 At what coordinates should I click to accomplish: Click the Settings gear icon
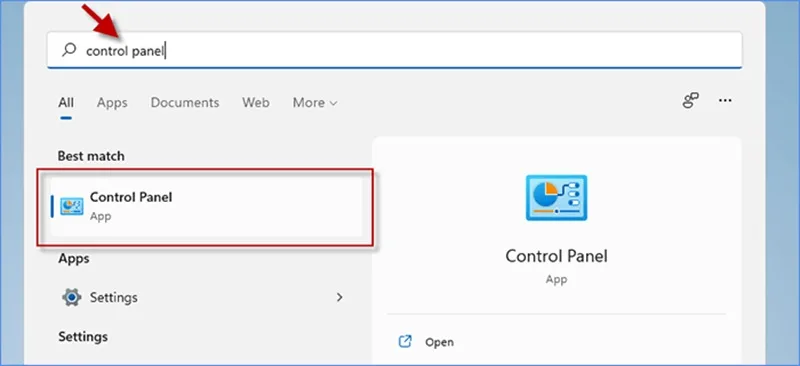click(71, 297)
